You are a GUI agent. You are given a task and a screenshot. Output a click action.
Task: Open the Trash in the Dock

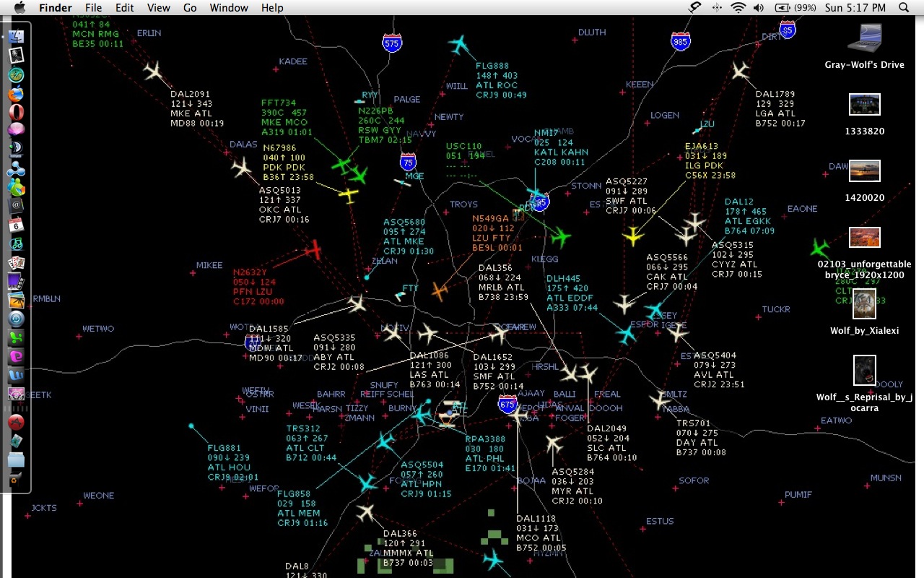[x=14, y=478]
